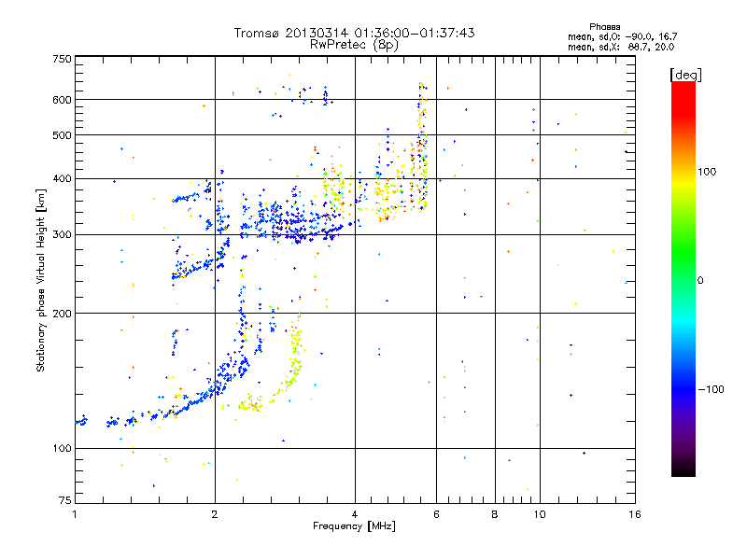Click the x-axis label '1'
This screenshot has width=747, height=560.
(75, 514)
